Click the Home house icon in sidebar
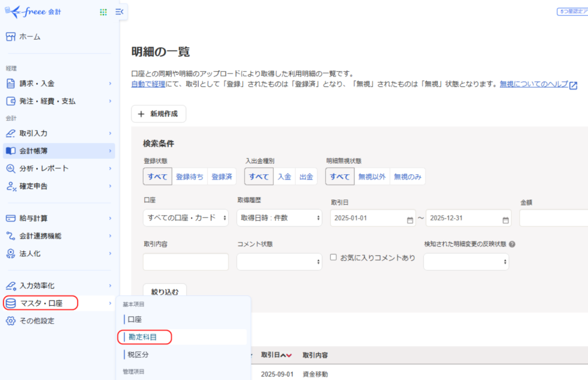Viewport: 588px width, 380px height. [x=10, y=37]
